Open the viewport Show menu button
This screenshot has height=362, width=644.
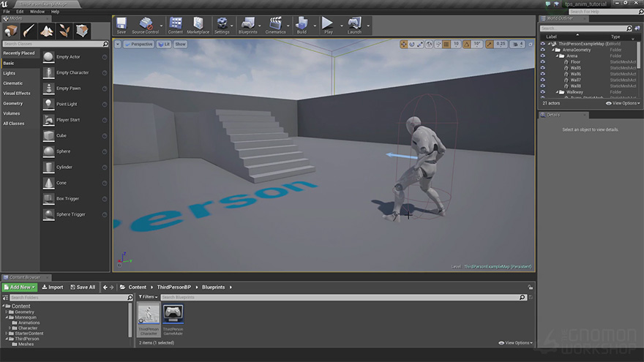click(180, 45)
